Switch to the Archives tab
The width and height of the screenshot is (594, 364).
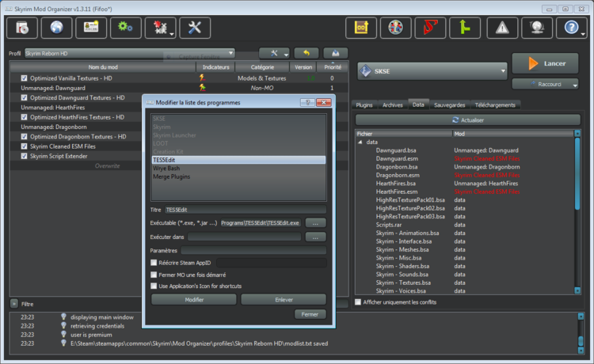click(x=393, y=104)
